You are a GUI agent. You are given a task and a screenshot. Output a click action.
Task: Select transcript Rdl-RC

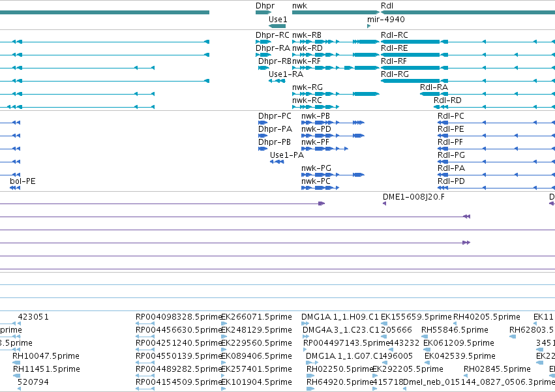395,35
